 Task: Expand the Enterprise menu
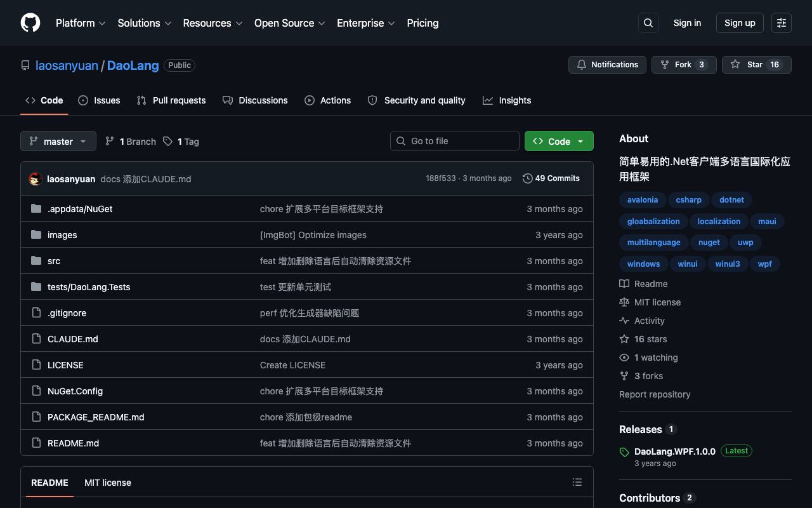point(366,23)
